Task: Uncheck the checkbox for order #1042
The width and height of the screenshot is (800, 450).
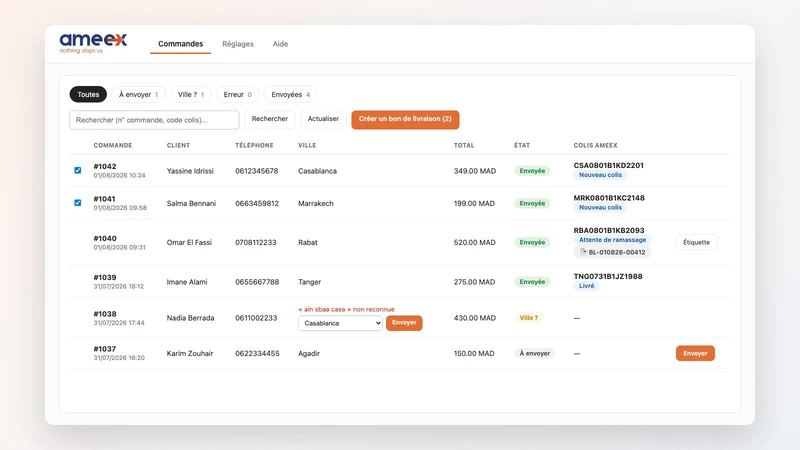Action: pyautogui.click(x=78, y=170)
